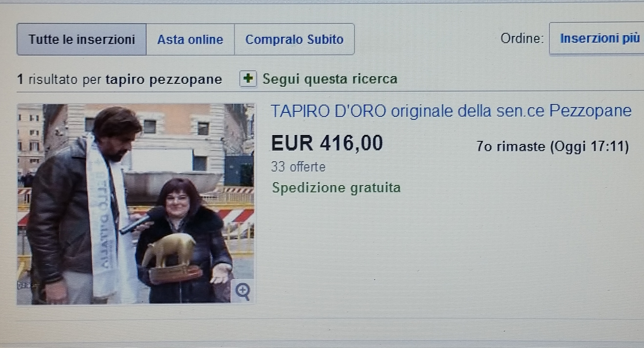
Task: Click the word Pezzopane in the listing title
Action: click(590, 111)
